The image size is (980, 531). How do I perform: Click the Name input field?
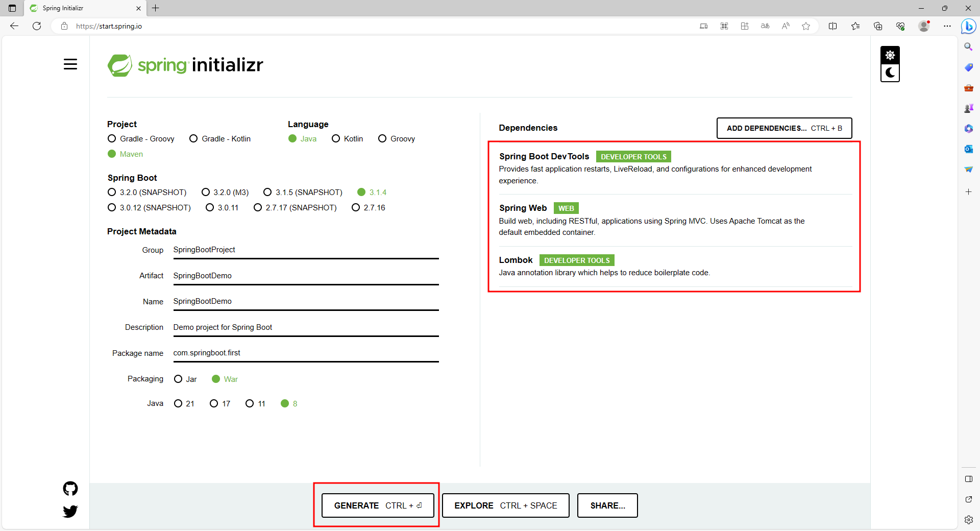click(x=306, y=302)
